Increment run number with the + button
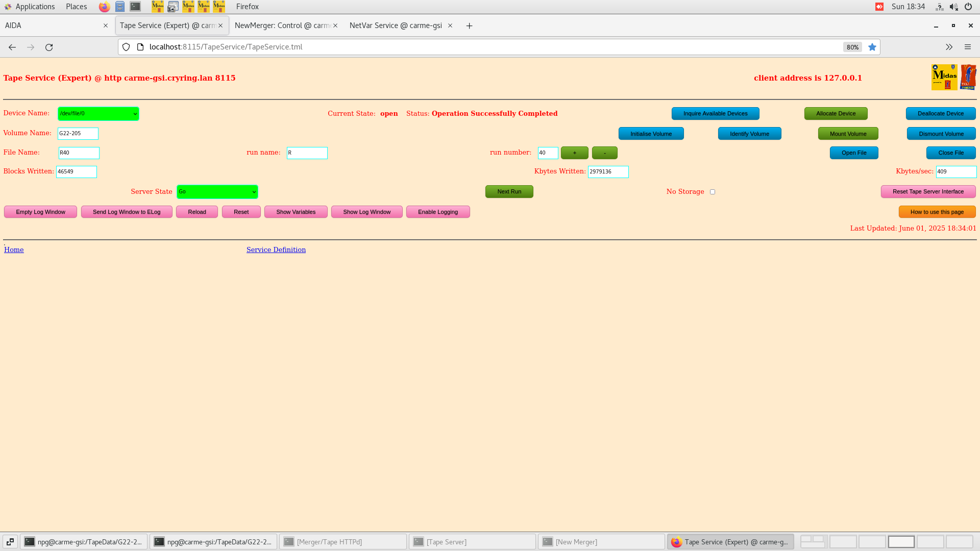Viewport: 980px width, 551px height. [x=574, y=153]
